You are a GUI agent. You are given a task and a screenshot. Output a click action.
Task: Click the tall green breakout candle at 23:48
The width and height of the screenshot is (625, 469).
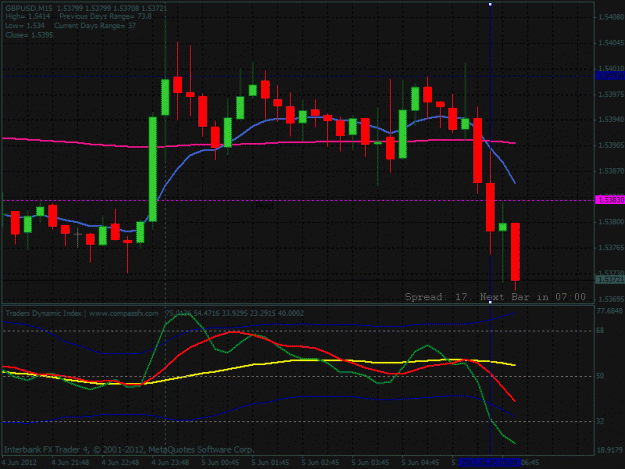[153, 169]
